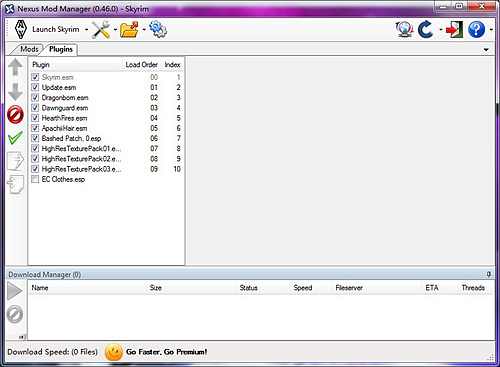Screen dimensions: 500x367
Task: Move plugin up with the up arrow
Action: tap(15, 67)
